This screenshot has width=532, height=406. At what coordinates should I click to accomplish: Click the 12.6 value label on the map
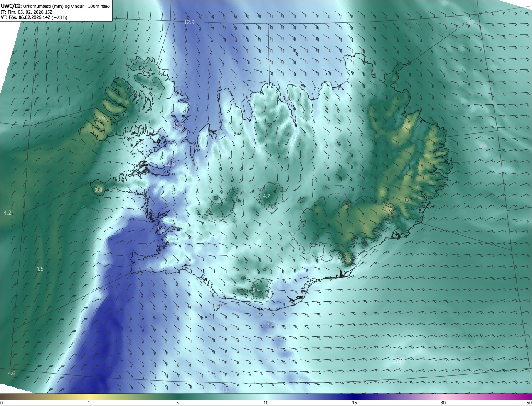click(x=170, y=164)
